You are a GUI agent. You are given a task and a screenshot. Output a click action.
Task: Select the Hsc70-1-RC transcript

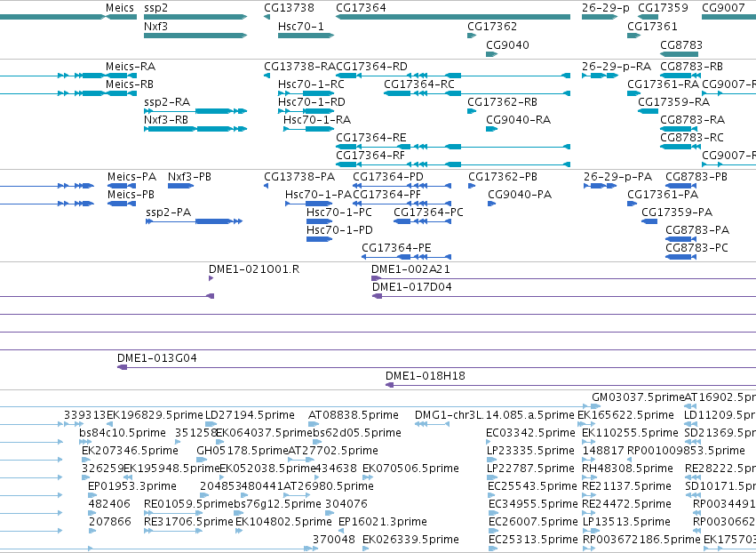pyautogui.click(x=306, y=93)
